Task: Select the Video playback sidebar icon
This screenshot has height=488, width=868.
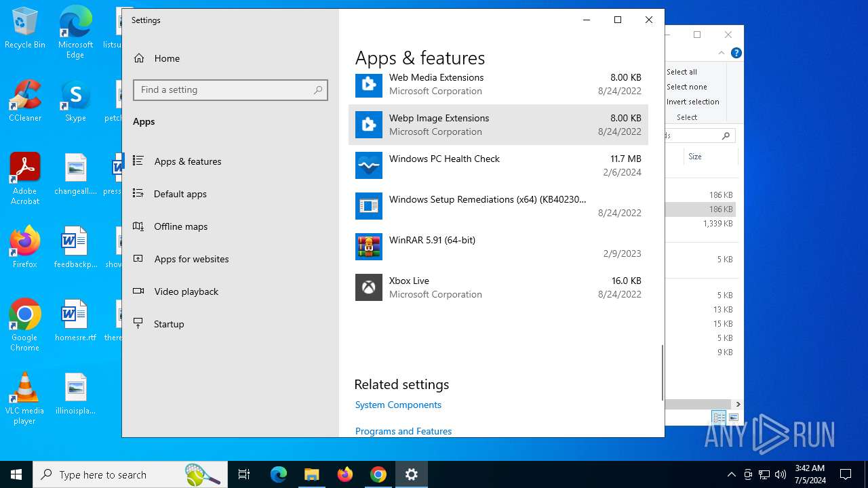Action: click(138, 291)
